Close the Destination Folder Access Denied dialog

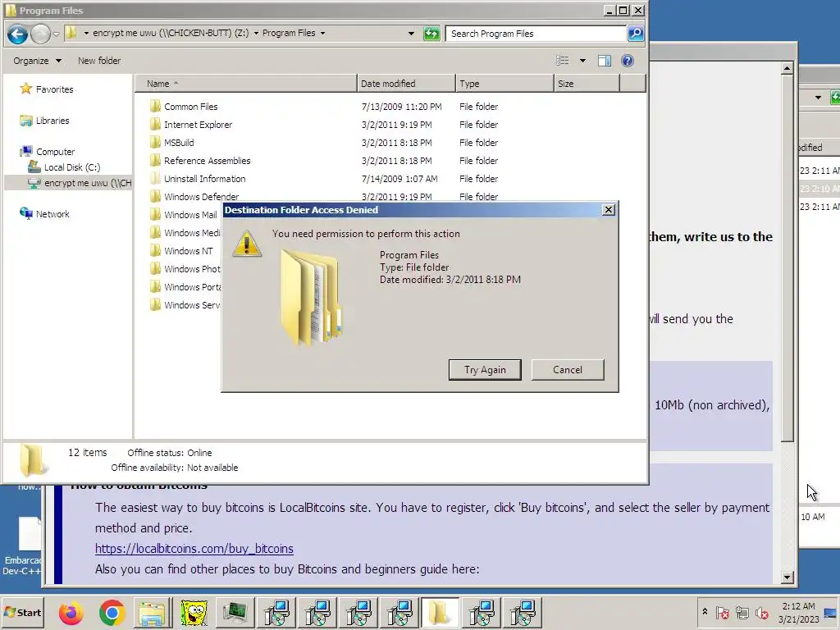pos(608,210)
